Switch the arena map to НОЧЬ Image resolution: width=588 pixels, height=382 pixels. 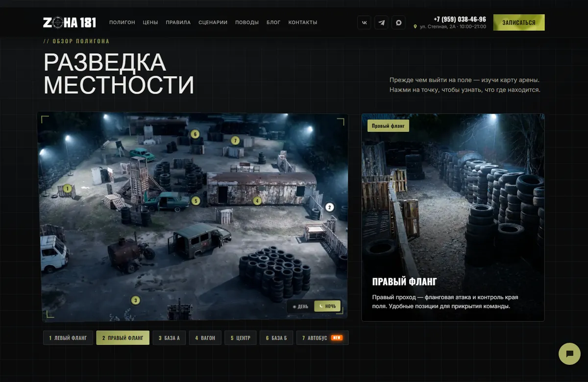[327, 307]
